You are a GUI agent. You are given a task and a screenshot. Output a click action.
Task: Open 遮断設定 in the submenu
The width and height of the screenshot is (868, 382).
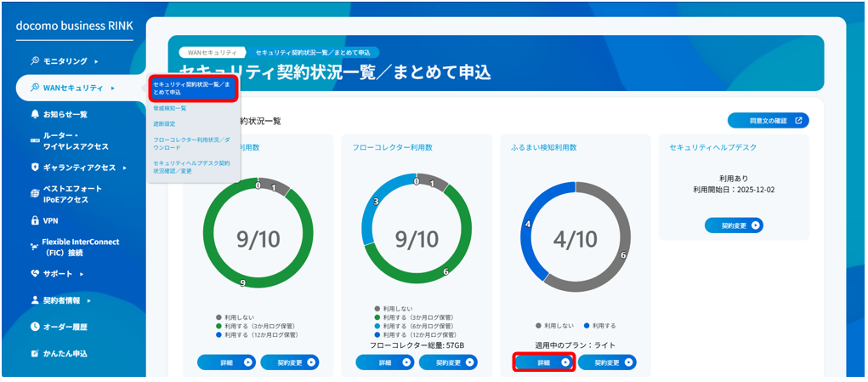click(165, 123)
